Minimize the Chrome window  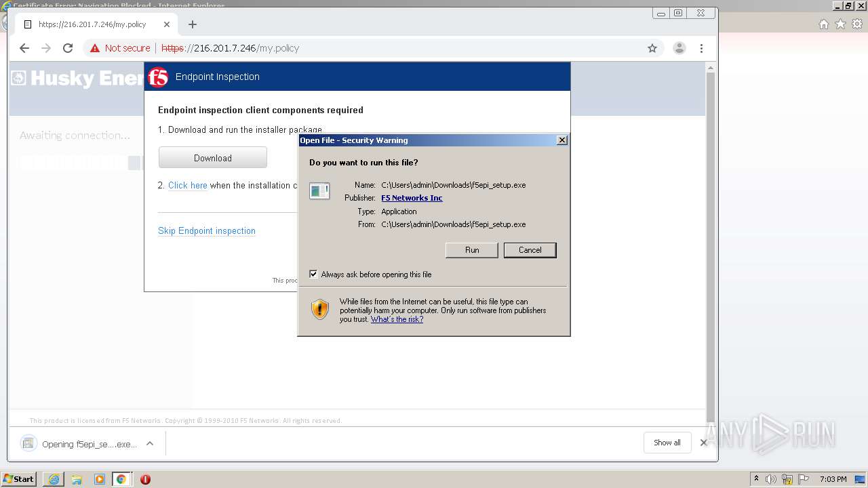pos(661,13)
